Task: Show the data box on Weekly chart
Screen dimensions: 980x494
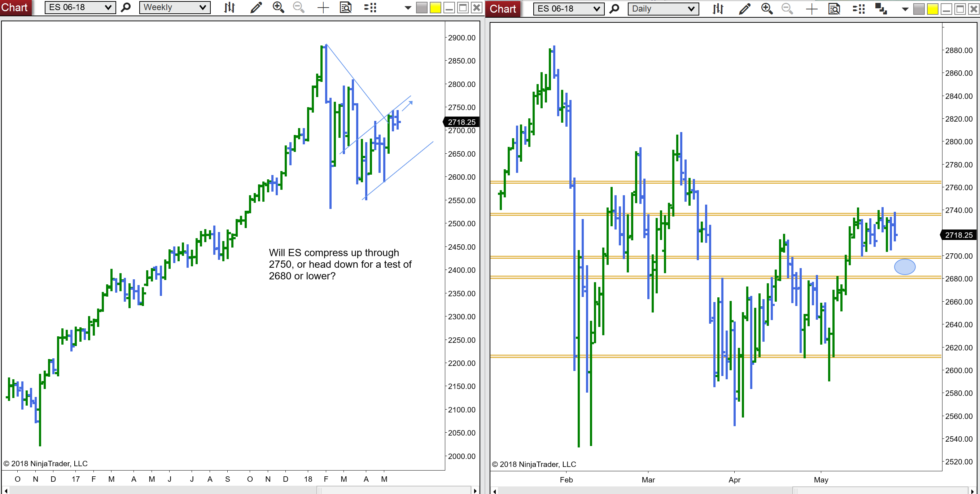Action: click(345, 7)
